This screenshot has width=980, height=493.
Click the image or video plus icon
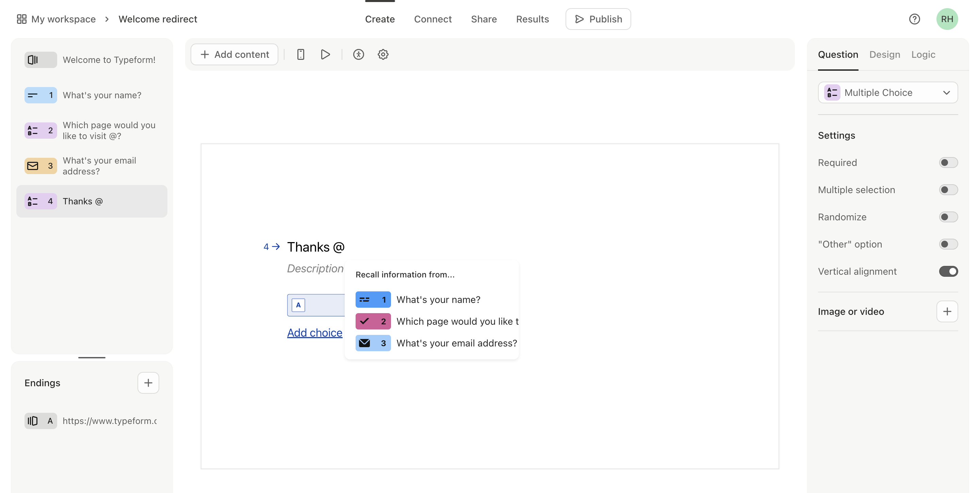click(x=947, y=311)
